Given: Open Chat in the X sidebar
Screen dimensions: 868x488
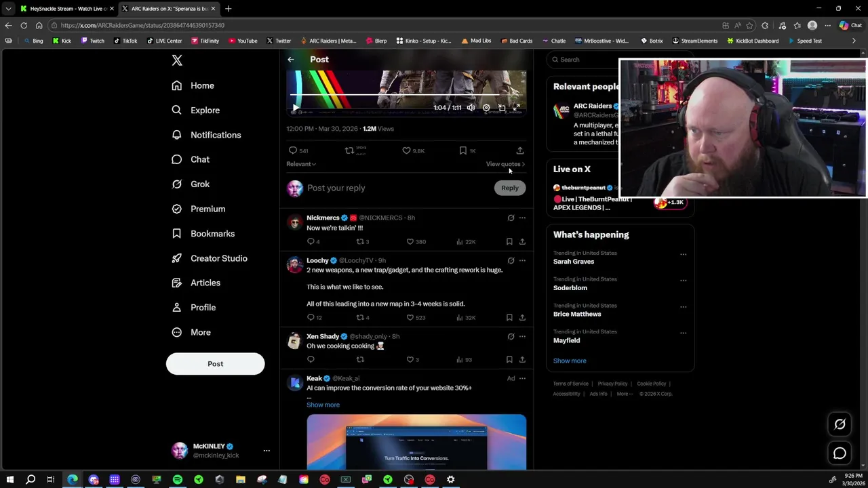Looking at the screenshot, I should click(x=191, y=159).
